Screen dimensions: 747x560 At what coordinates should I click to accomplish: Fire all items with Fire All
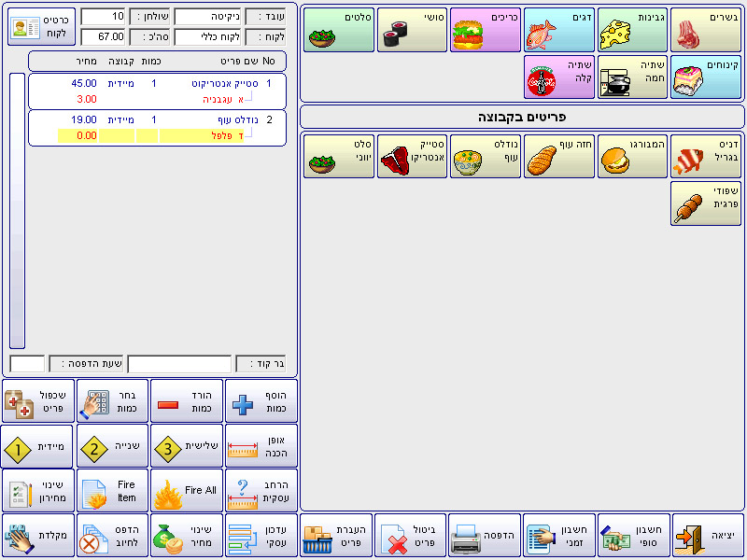click(187, 490)
